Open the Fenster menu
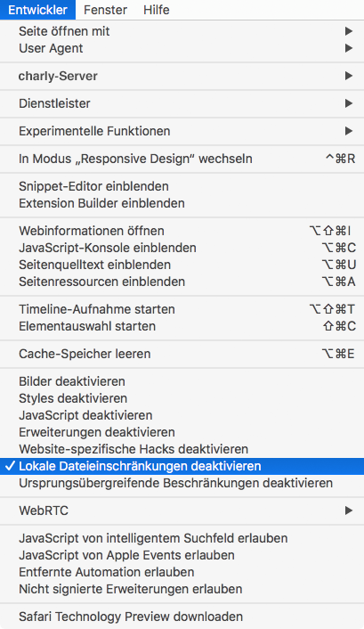This screenshot has width=364, height=629. tap(105, 10)
